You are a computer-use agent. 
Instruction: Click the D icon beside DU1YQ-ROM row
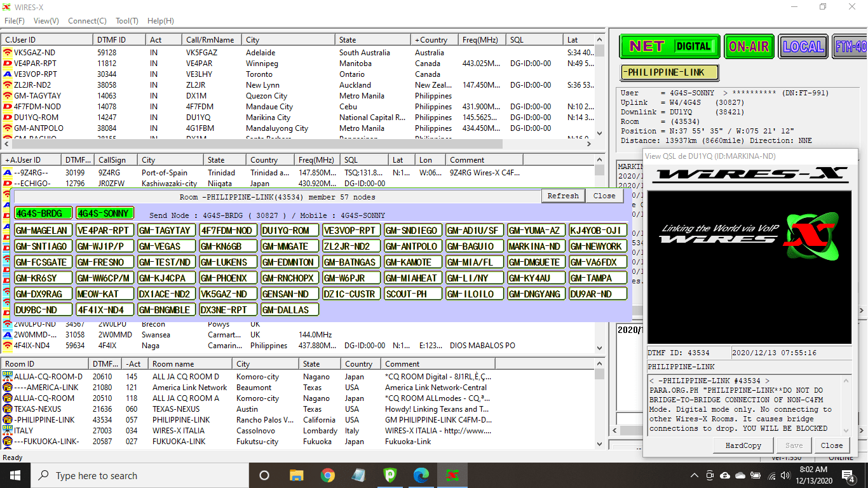pos(8,118)
